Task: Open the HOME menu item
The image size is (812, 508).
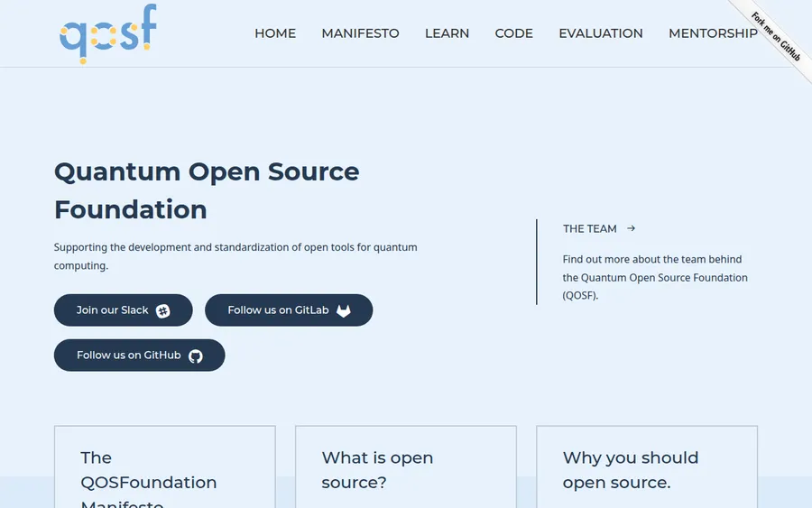Action: click(x=275, y=33)
